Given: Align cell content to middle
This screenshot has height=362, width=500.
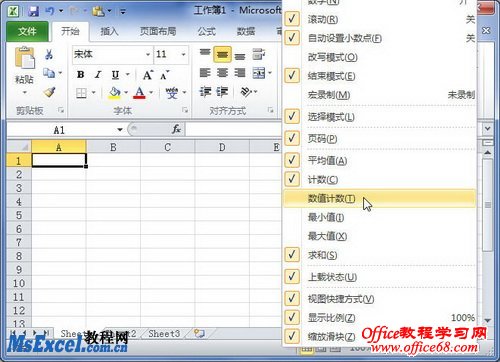Looking at the screenshot, I should [x=222, y=54].
